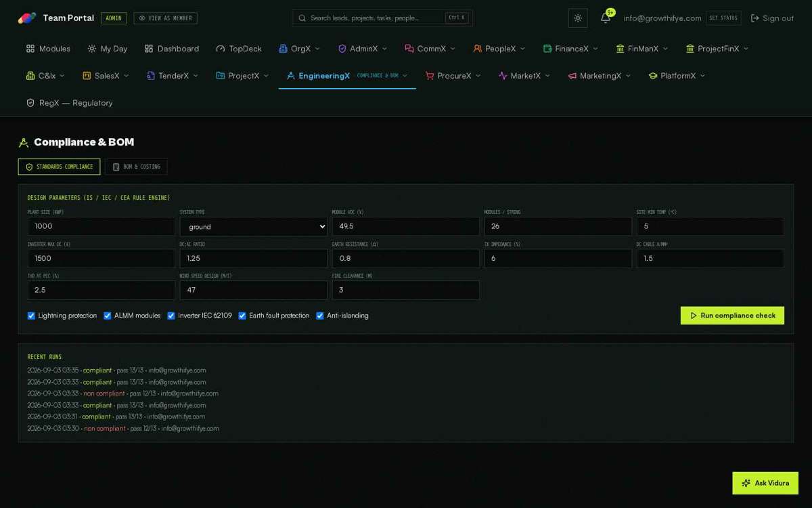Click the PlatformX graduation cap icon

click(x=653, y=76)
